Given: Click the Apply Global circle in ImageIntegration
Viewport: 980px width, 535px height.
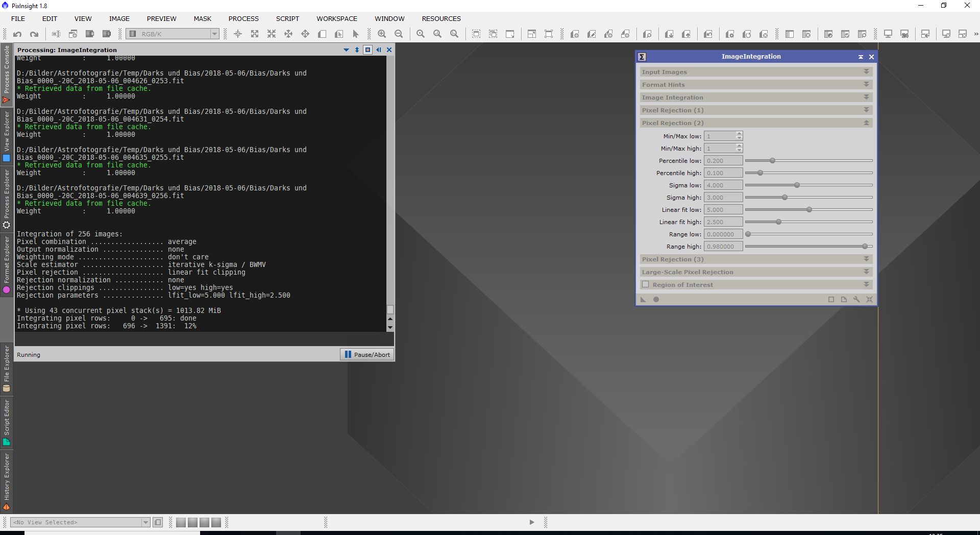Looking at the screenshot, I should [x=656, y=300].
